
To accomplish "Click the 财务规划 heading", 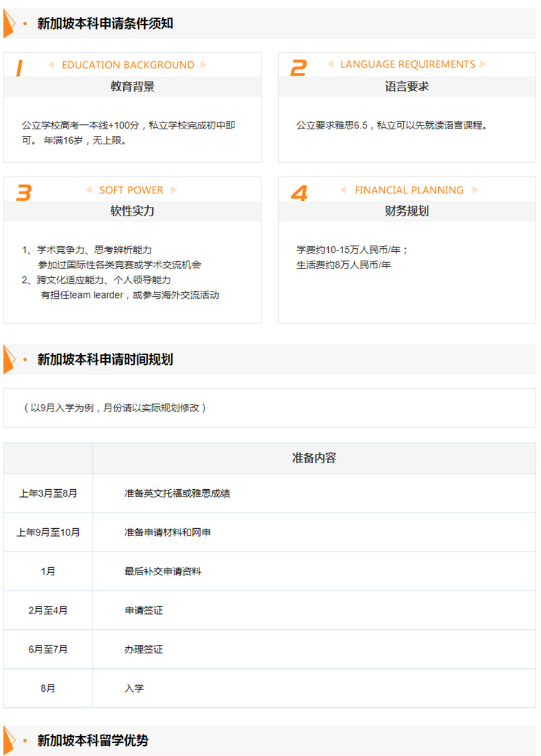I will (407, 211).
